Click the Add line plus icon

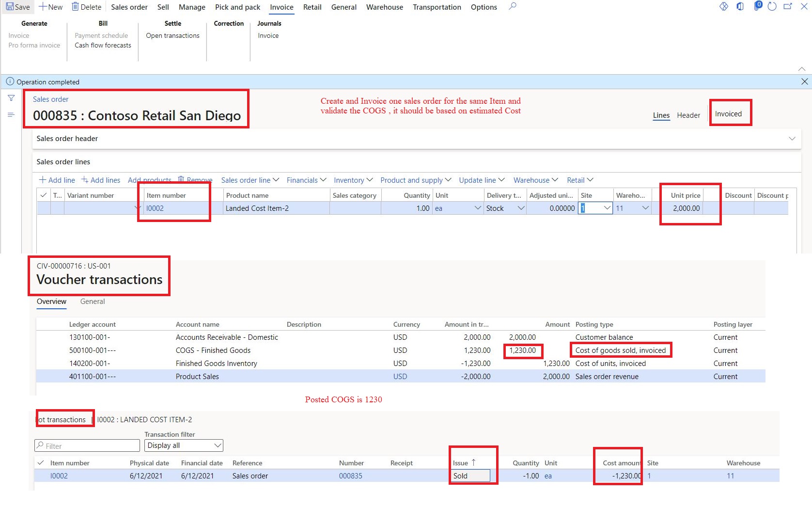(42, 180)
